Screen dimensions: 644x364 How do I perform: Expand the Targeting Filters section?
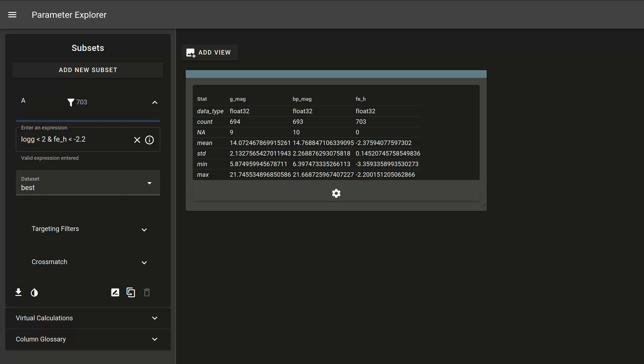(x=88, y=229)
